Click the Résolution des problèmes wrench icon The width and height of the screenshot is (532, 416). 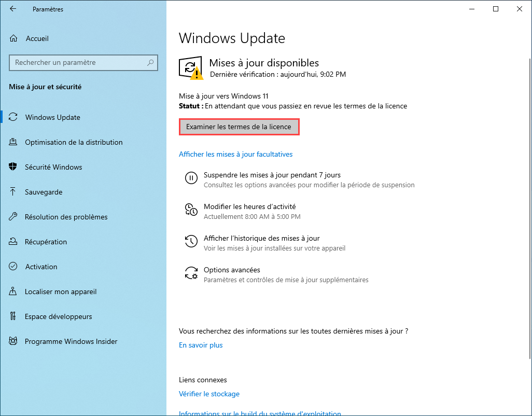13,216
